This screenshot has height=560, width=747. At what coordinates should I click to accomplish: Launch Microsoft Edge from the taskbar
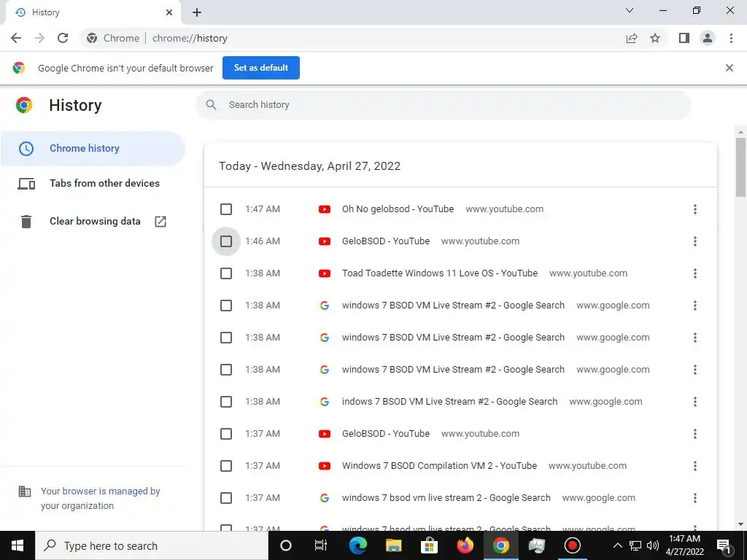pyautogui.click(x=357, y=545)
